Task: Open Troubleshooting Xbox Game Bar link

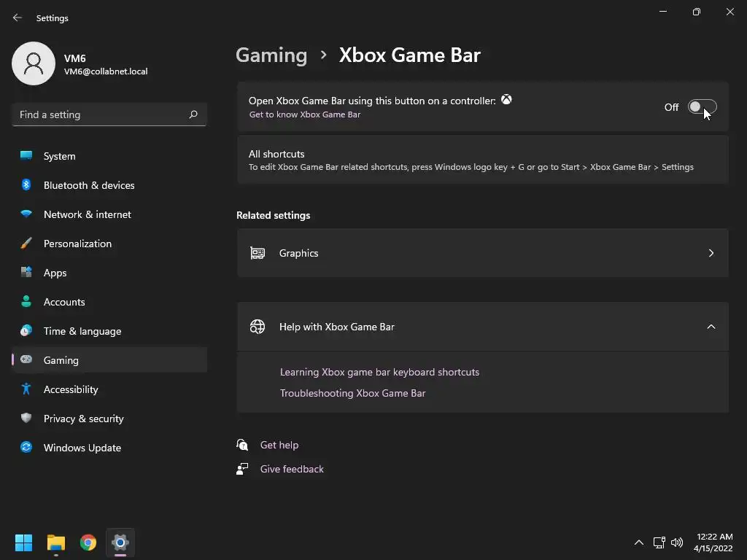Action: coord(352,393)
